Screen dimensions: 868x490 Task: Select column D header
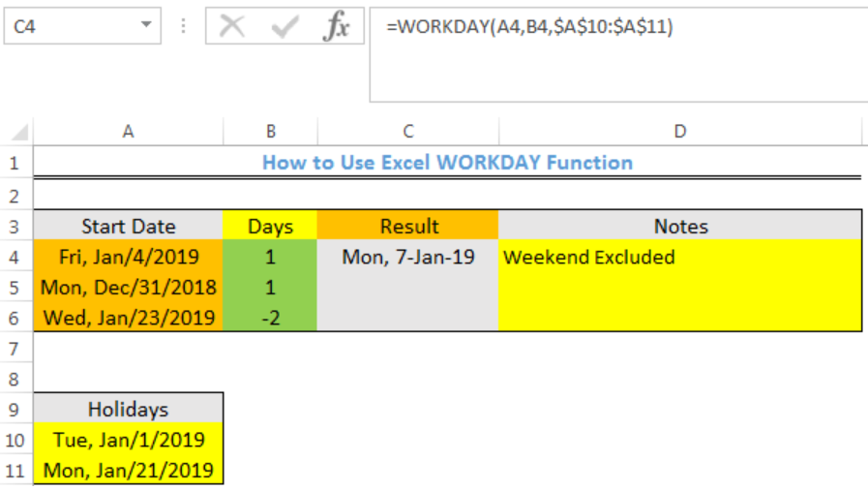pos(680,132)
